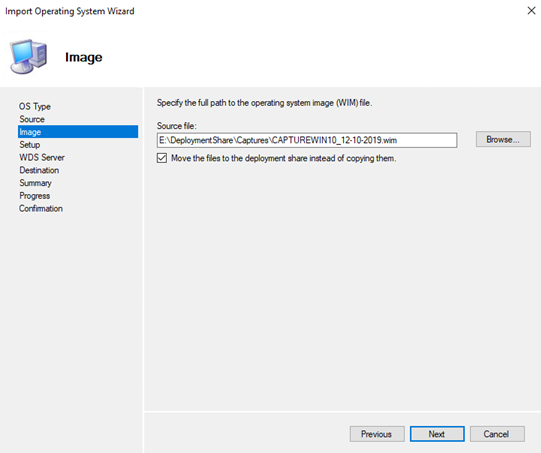Click the Source file label
This screenshot has width=541, height=453.
pyautogui.click(x=176, y=126)
